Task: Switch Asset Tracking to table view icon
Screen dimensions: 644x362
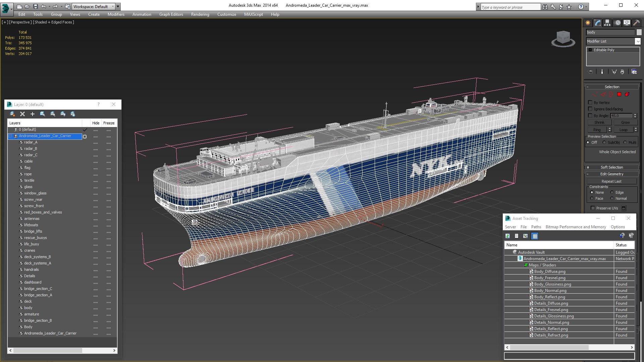Action: (535, 236)
